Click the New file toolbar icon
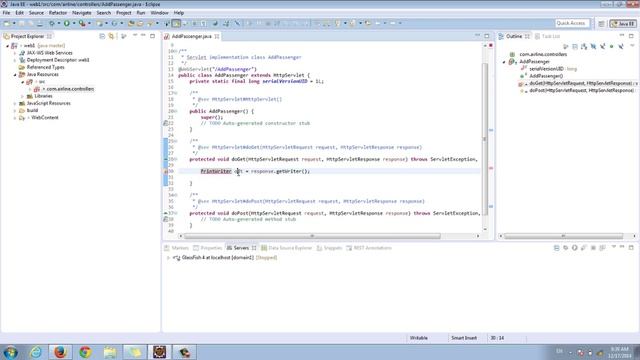This screenshot has width=640, height=360. pyautogui.click(x=7, y=23)
